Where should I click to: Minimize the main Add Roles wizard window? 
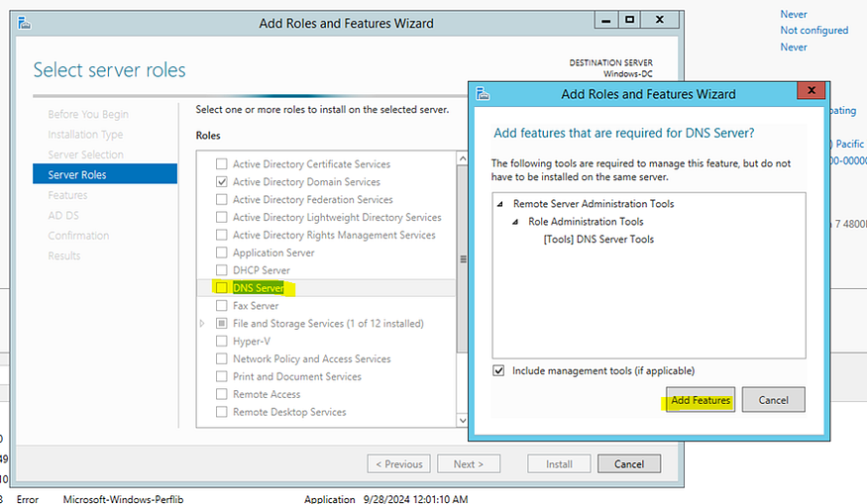[x=606, y=20]
